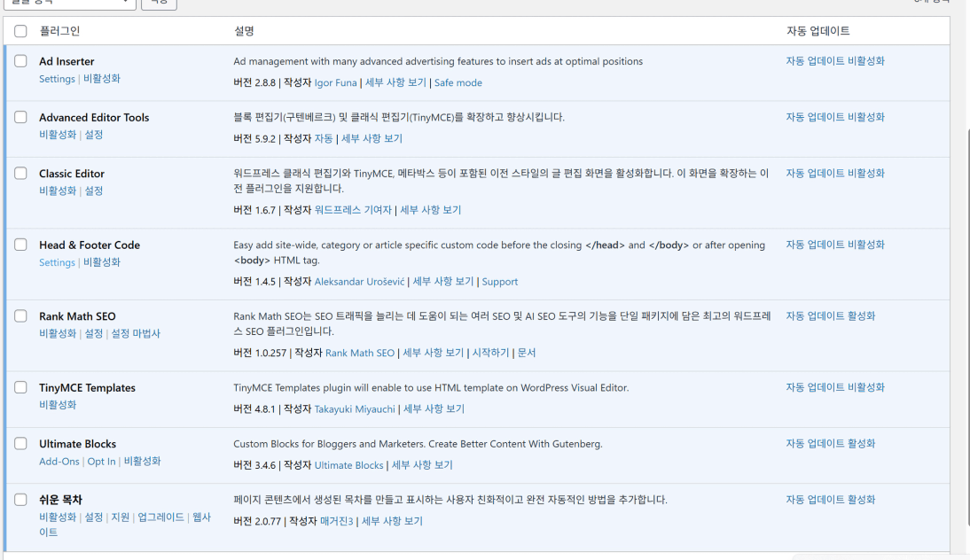
Task: Open 자동 author link for Advanced Editor Tools
Action: 324,138
